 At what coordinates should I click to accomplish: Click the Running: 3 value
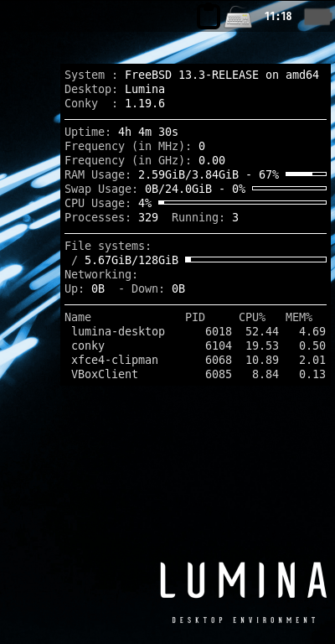tap(205, 217)
